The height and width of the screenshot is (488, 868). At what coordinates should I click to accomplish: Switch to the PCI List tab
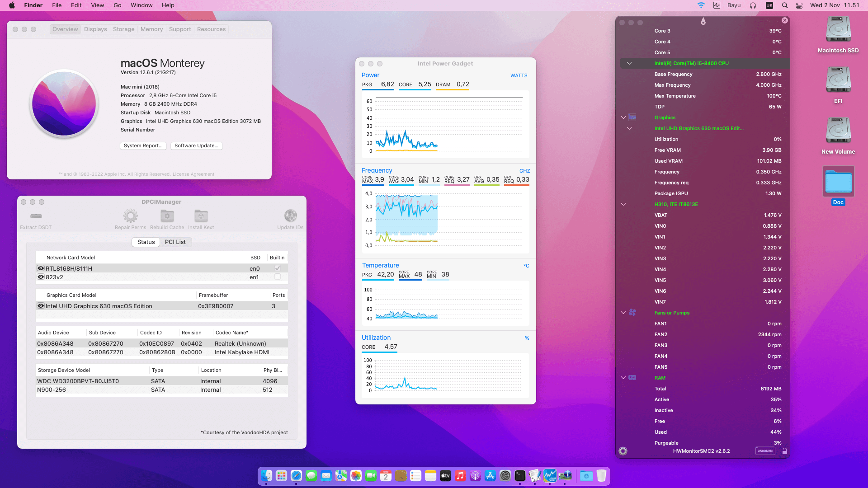(175, 242)
